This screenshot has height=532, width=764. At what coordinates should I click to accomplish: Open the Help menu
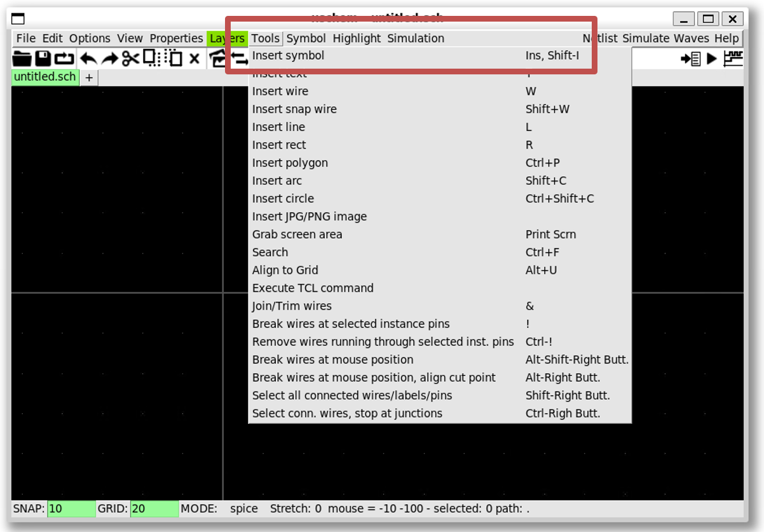coord(726,38)
